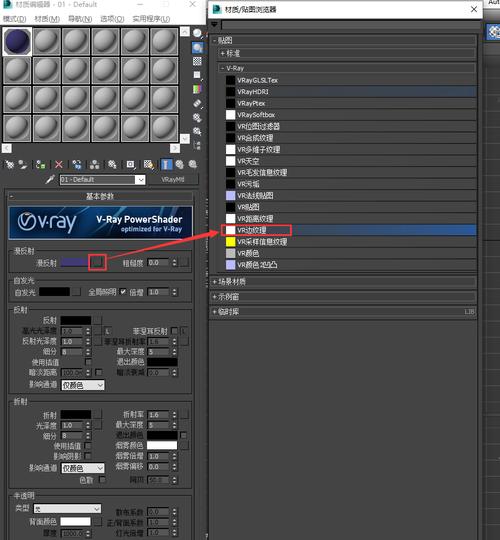The height and width of the screenshot is (540, 500).
Task: Enable the 暗淡距离 checkbox
Action: click(x=99, y=372)
